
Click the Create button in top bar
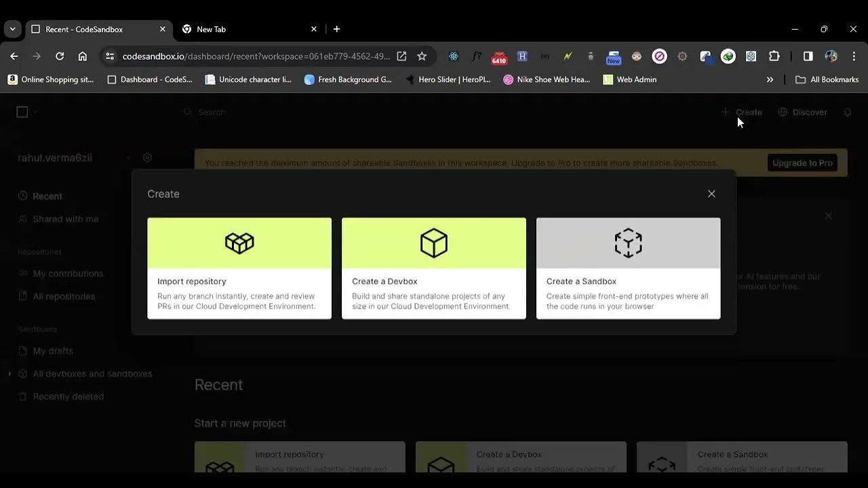coord(741,112)
